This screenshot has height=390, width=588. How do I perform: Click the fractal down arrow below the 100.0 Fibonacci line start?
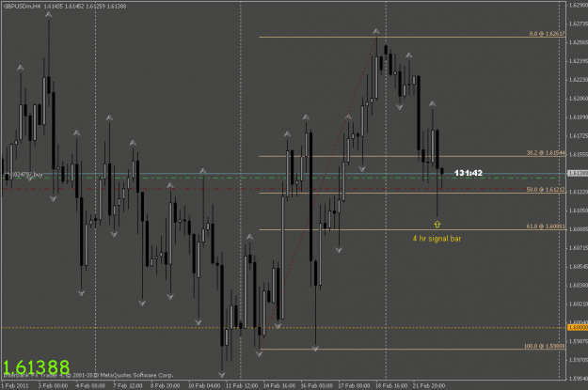point(259,353)
